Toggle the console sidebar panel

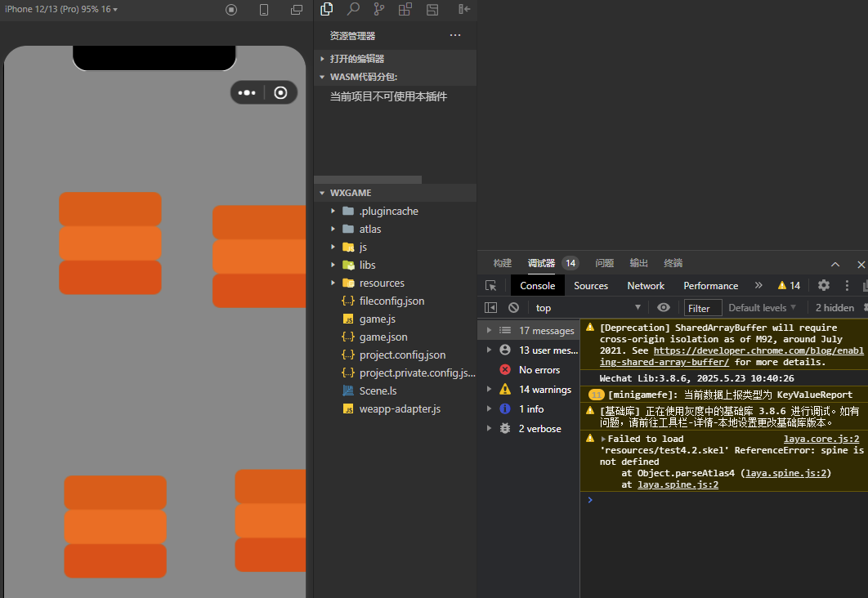pyautogui.click(x=490, y=308)
